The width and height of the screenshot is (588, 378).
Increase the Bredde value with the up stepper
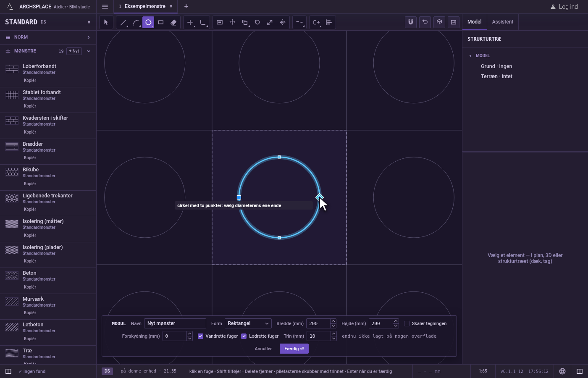coord(333,321)
